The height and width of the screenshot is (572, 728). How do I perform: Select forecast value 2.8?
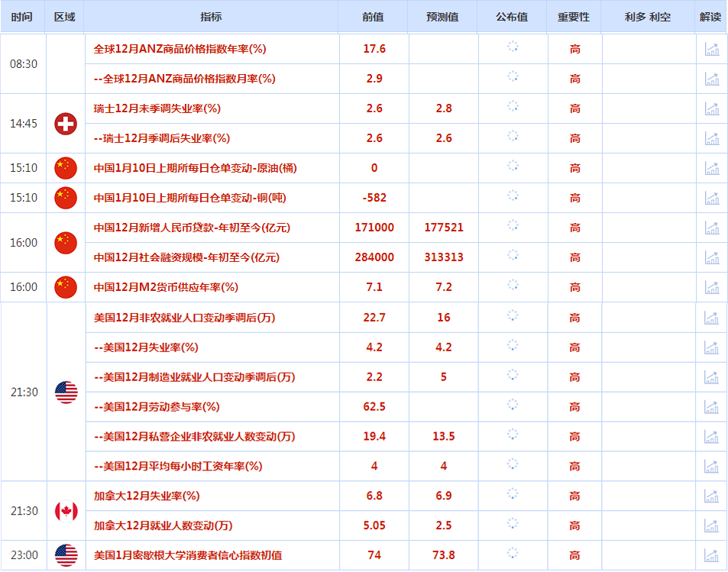point(444,108)
